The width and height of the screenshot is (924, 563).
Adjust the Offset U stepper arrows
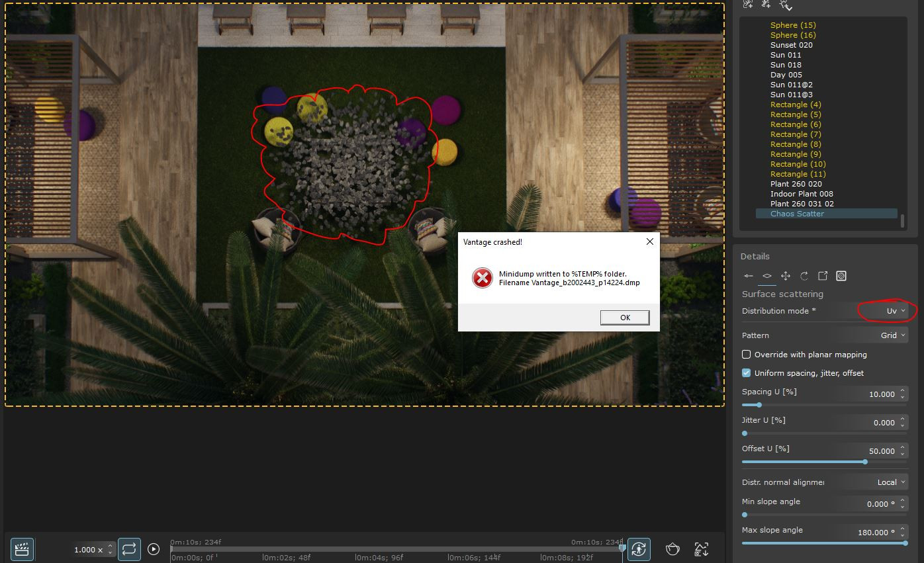click(x=903, y=451)
